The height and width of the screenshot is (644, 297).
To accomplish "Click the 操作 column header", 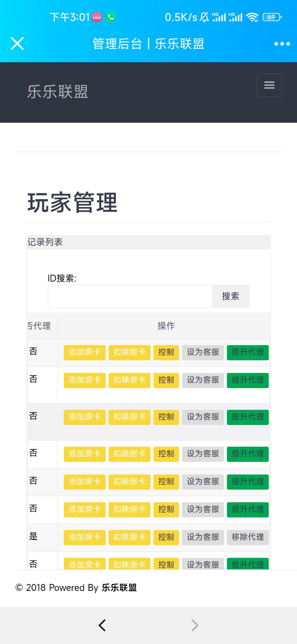I will tap(166, 326).
